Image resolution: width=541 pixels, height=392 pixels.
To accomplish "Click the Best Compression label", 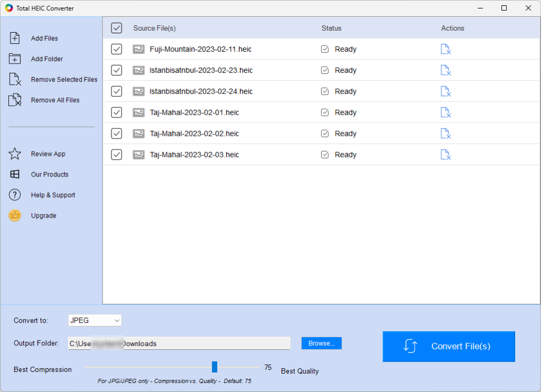I will [43, 370].
